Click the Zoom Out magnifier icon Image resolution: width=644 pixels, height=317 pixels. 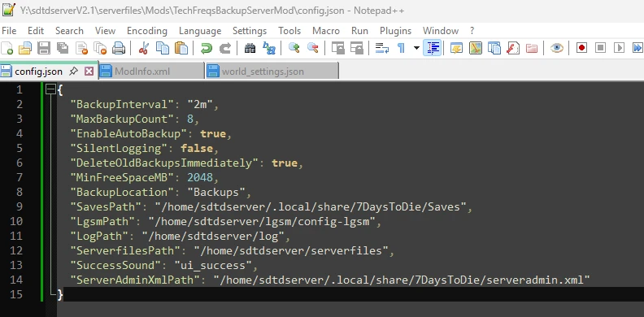point(312,48)
